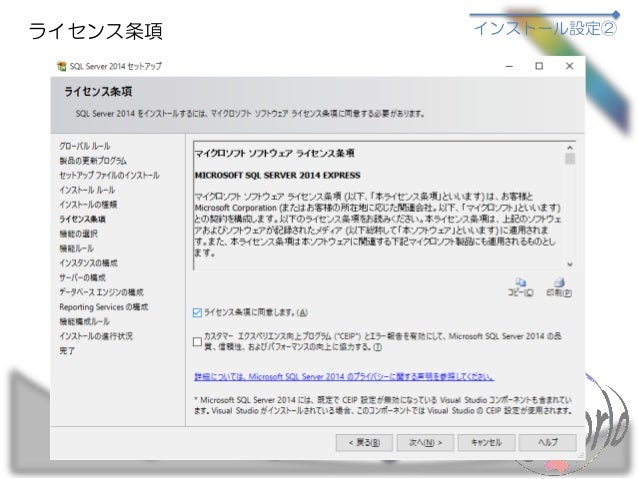The width and height of the screenshot is (638, 479).
Task: Select 'サーバーの構成' step in sidebar
Action: pos(82,278)
